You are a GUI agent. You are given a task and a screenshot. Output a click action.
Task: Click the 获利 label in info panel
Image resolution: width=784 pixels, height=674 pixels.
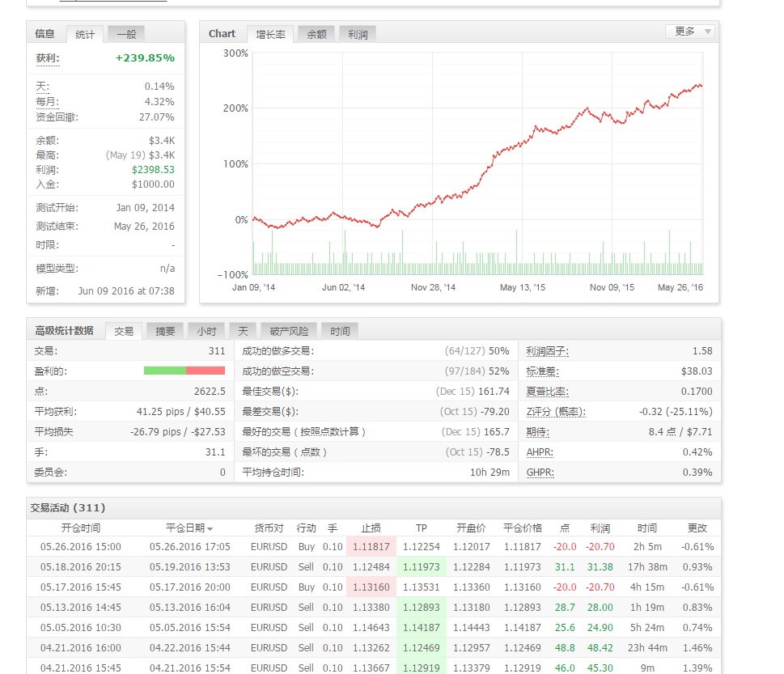pyautogui.click(x=48, y=58)
